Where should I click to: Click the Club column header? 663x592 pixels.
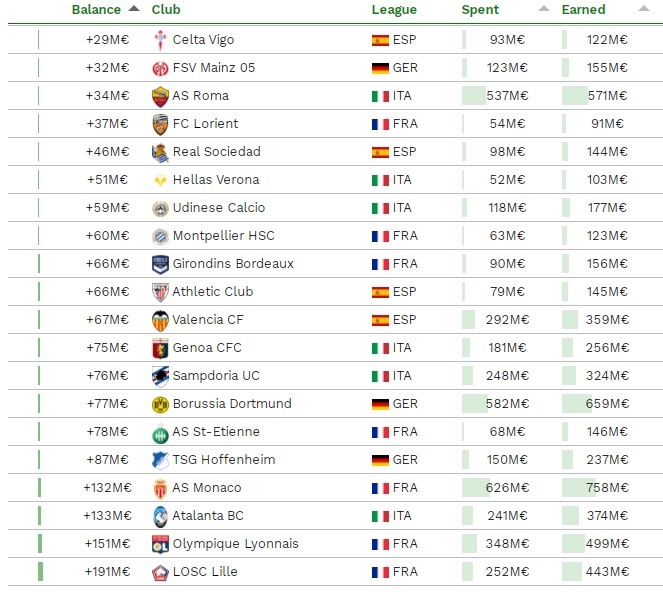165,9
